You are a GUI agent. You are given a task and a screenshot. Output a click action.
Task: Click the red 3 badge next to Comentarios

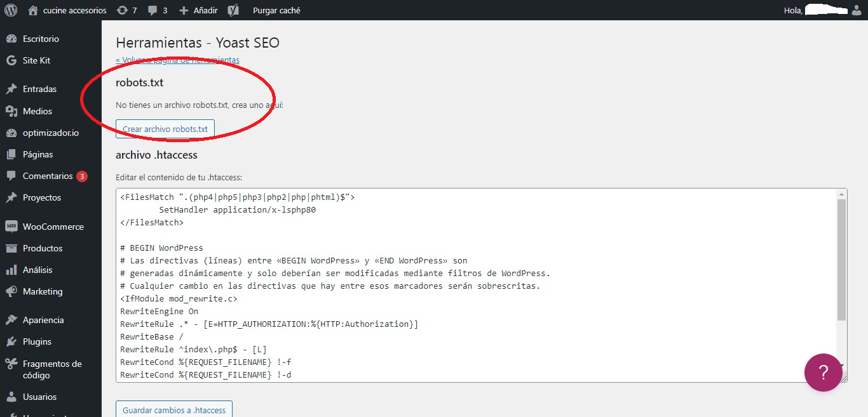[82, 176]
